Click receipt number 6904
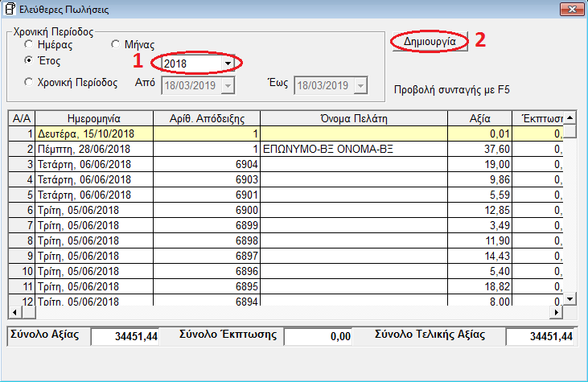This screenshot has height=382, width=588. (x=247, y=164)
